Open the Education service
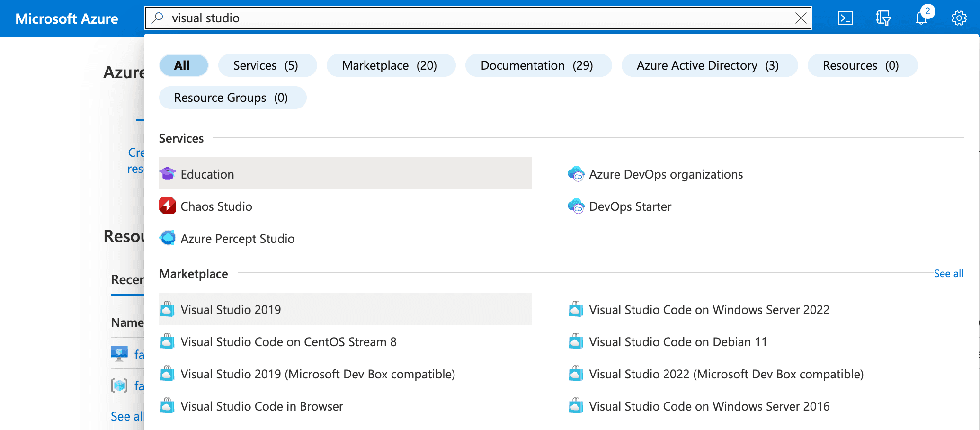This screenshot has height=430, width=980. (x=345, y=174)
